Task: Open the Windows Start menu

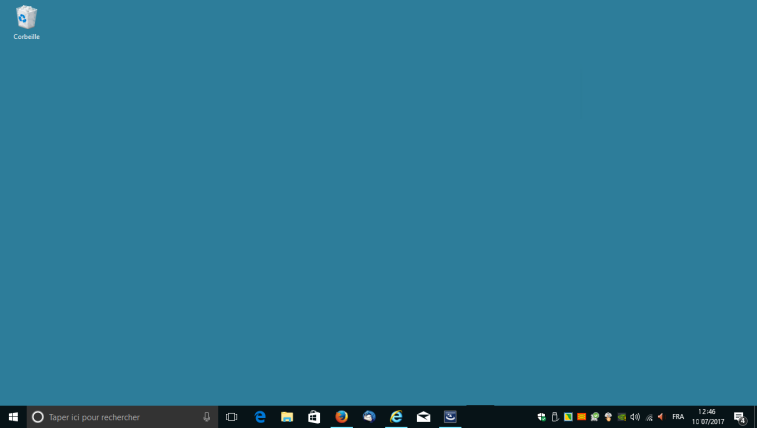Action: coord(13,417)
